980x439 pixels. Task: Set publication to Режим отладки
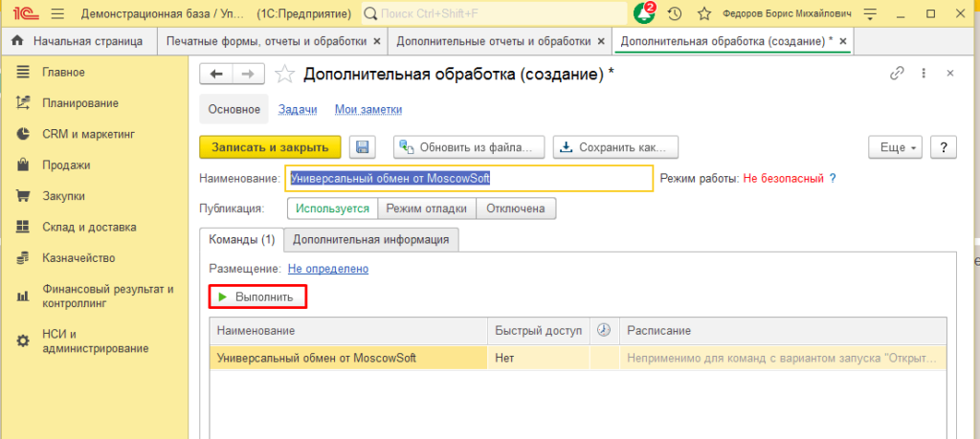coord(426,209)
